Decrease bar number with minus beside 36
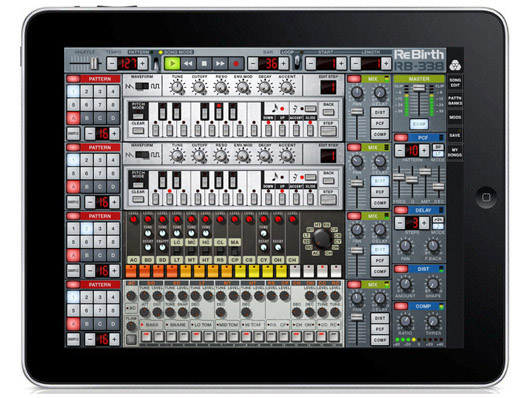Viewport: 530px width, 398px height. pos(252,63)
